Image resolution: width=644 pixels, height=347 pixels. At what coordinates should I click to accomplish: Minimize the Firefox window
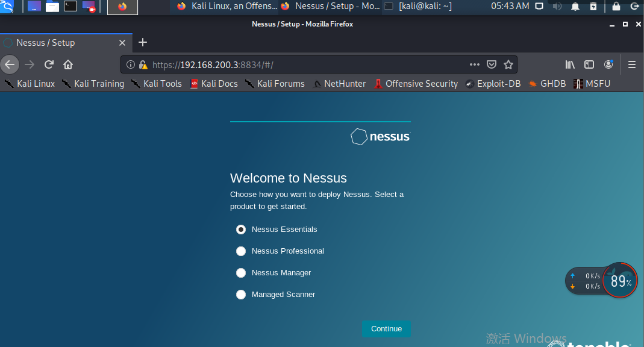(612, 25)
